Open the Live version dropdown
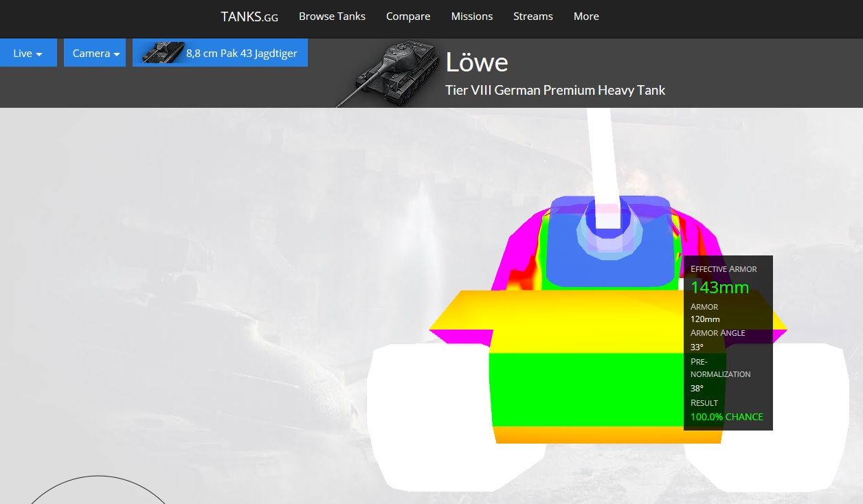This screenshot has height=504, width=863. (x=28, y=53)
